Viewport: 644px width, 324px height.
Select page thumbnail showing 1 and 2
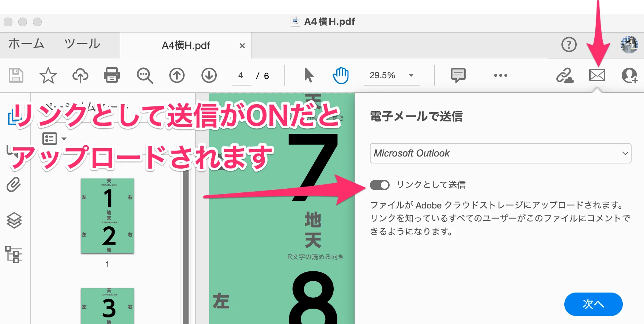click(107, 216)
